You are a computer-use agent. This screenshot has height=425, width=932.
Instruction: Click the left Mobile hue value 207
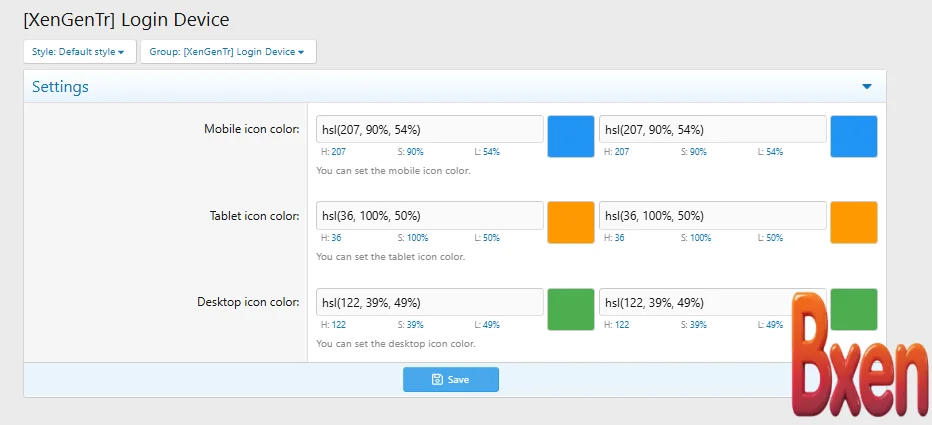click(339, 152)
